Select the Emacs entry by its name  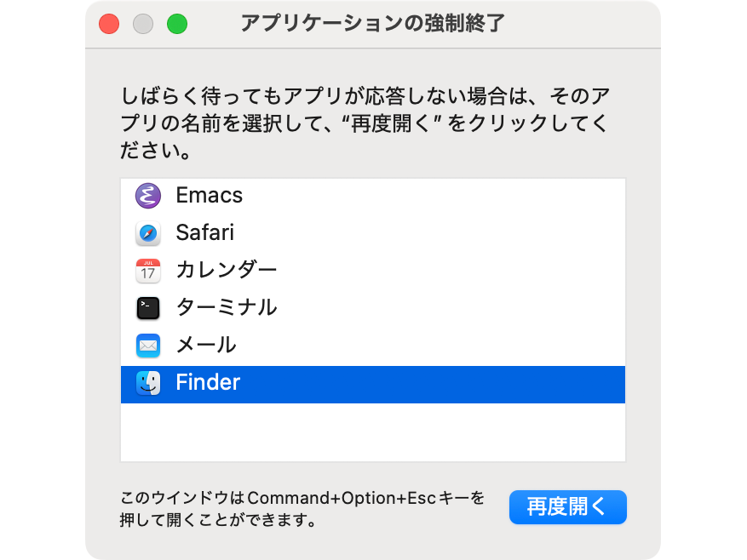point(210,195)
